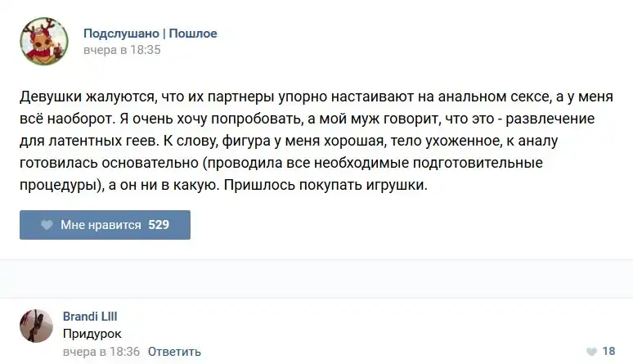Open Brandi LIII's profile by name
Image resolution: width=633 pixels, height=364 pixels.
(90, 317)
